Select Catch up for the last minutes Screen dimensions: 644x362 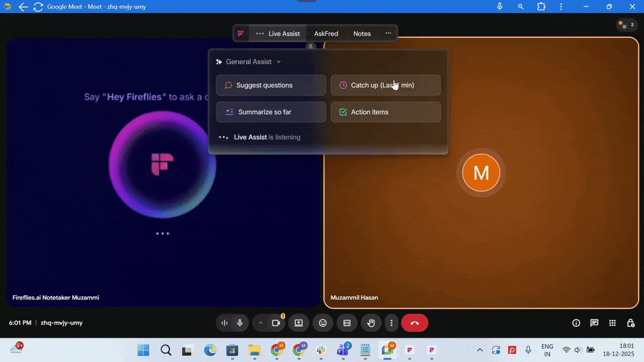(385, 85)
